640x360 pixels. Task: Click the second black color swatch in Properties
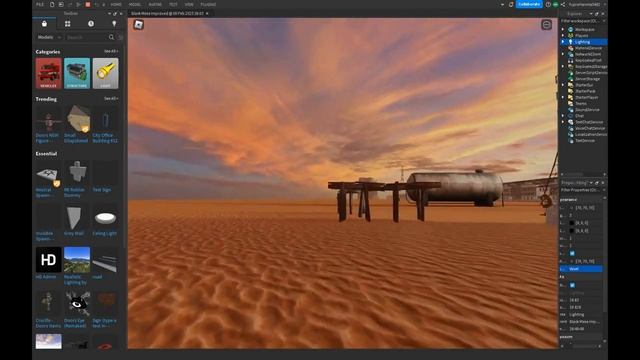coord(572,231)
